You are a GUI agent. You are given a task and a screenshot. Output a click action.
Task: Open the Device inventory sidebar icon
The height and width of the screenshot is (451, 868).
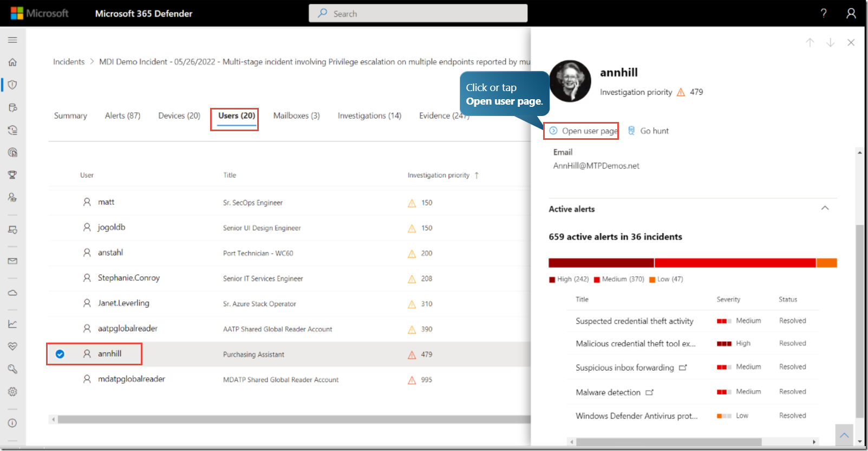pyautogui.click(x=12, y=230)
